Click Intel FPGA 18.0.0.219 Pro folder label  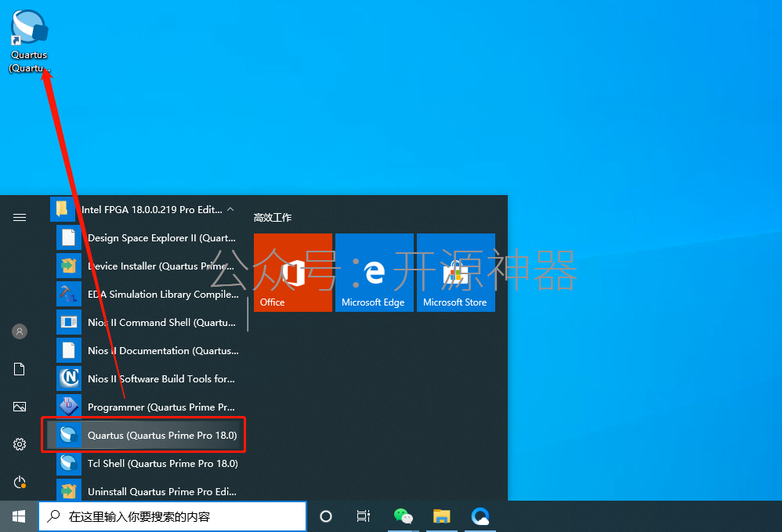(151, 209)
